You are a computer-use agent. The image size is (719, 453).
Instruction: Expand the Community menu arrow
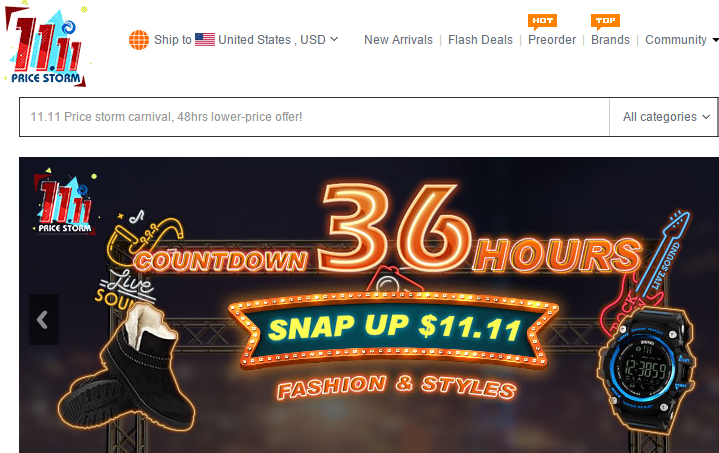pos(715,40)
